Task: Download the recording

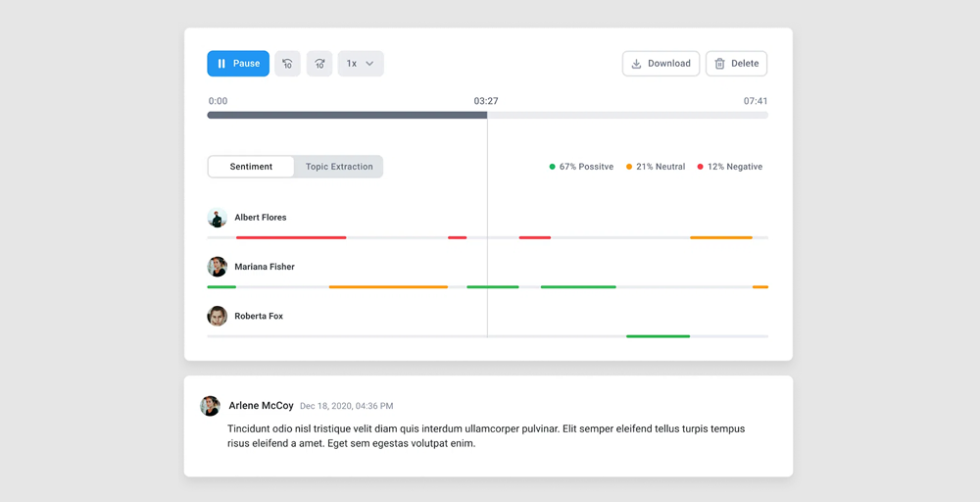Action: pyautogui.click(x=661, y=64)
